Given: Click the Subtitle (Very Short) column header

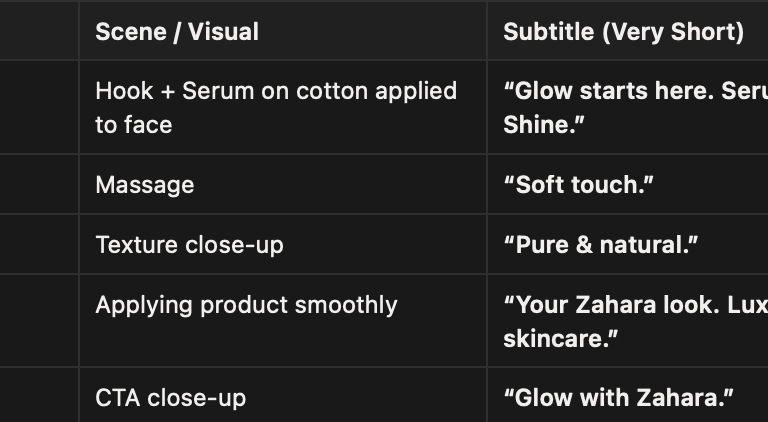Looking at the screenshot, I should (x=623, y=32).
